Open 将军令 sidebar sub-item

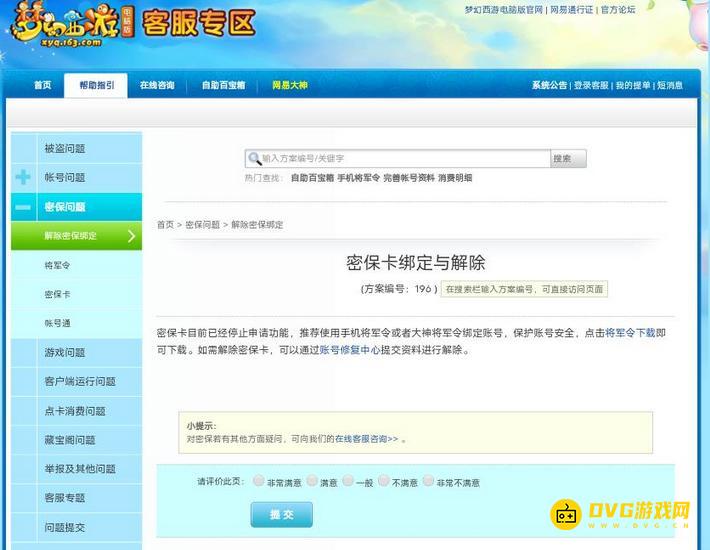pyautogui.click(x=77, y=265)
